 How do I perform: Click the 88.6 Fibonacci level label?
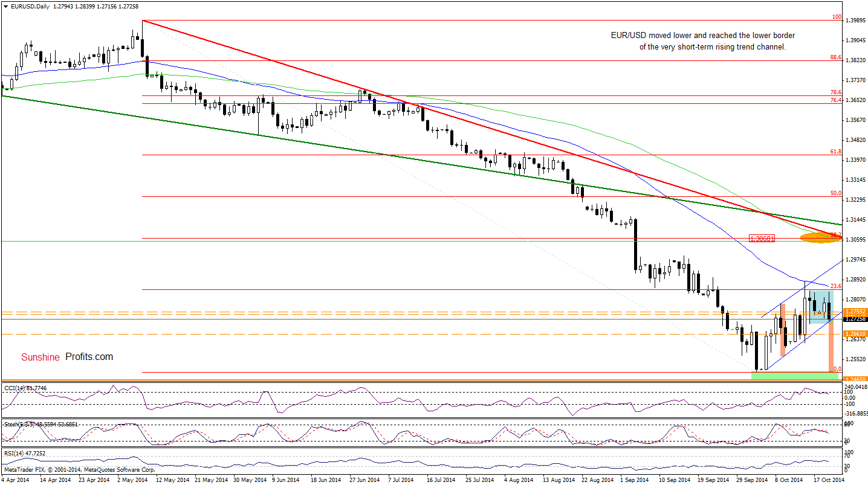[836, 57]
